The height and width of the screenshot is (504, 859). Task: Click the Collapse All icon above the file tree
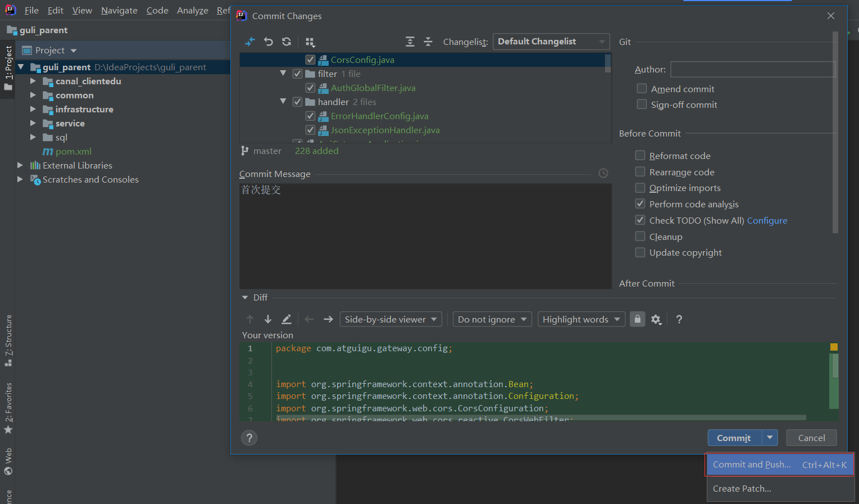(428, 42)
